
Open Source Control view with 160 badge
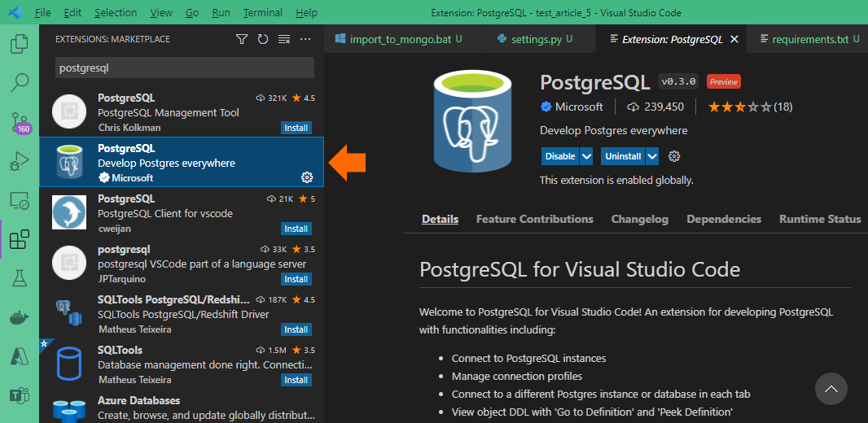coord(21,122)
